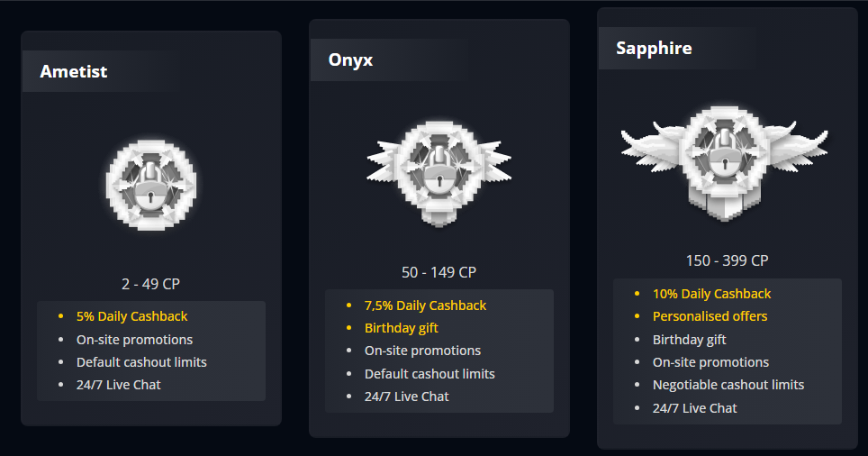Image resolution: width=868 pixels, height=456 pixels.
Task: Click the 150 - 399 CP range label
Action: coord(727,260)
